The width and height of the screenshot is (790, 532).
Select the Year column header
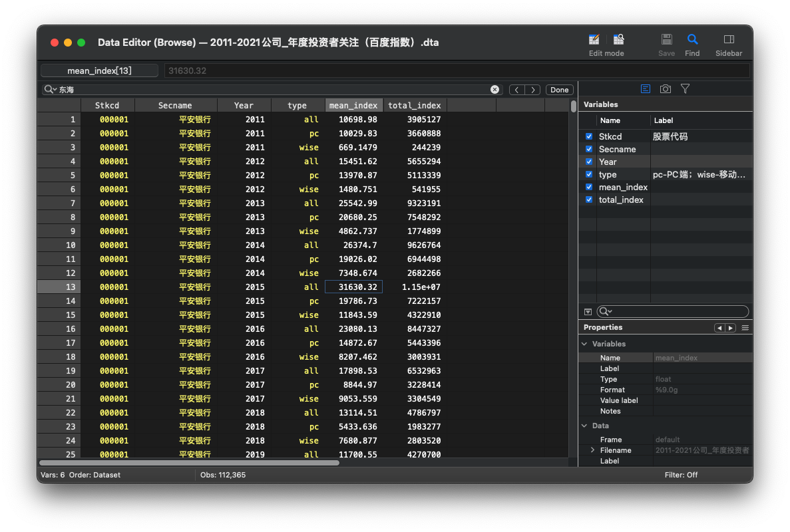244,105
